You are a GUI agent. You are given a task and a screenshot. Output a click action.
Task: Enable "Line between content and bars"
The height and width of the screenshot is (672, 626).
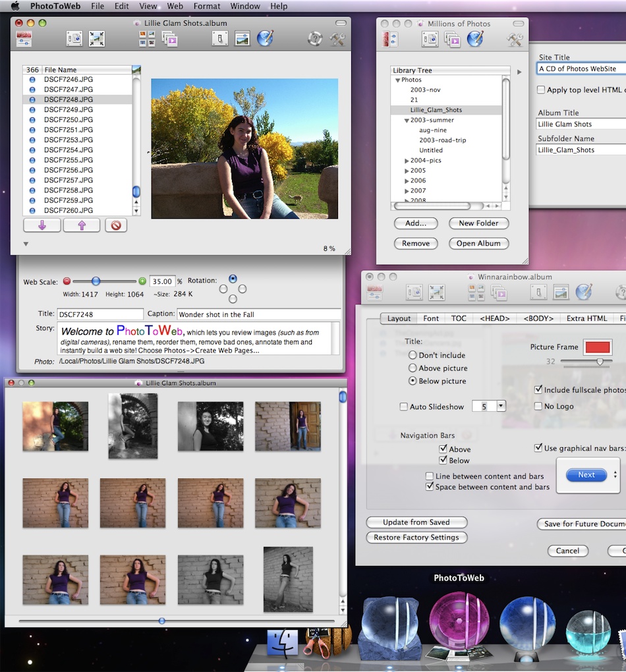(429, 476)
